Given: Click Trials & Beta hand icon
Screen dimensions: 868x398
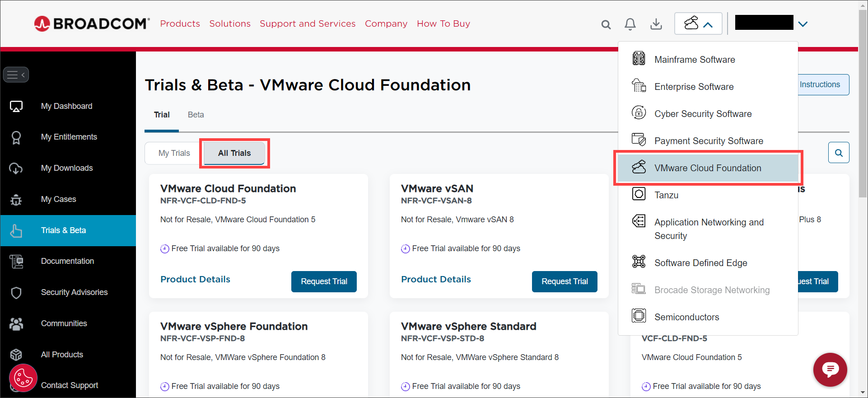Looking at the screenshot, I should tap(16, 230).
